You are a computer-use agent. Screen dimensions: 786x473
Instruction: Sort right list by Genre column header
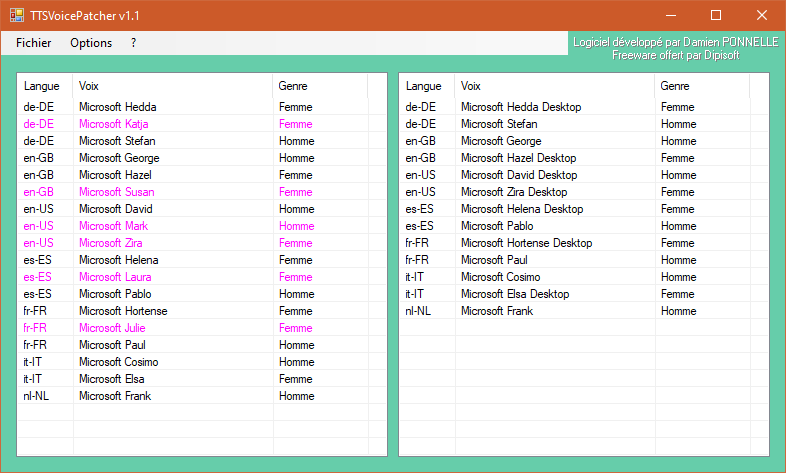702,86
